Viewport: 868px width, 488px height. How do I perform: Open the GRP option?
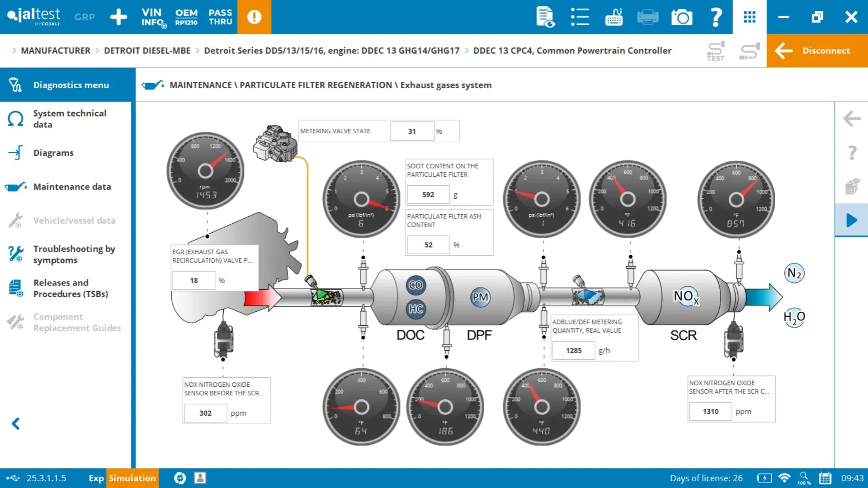point(85,17)
